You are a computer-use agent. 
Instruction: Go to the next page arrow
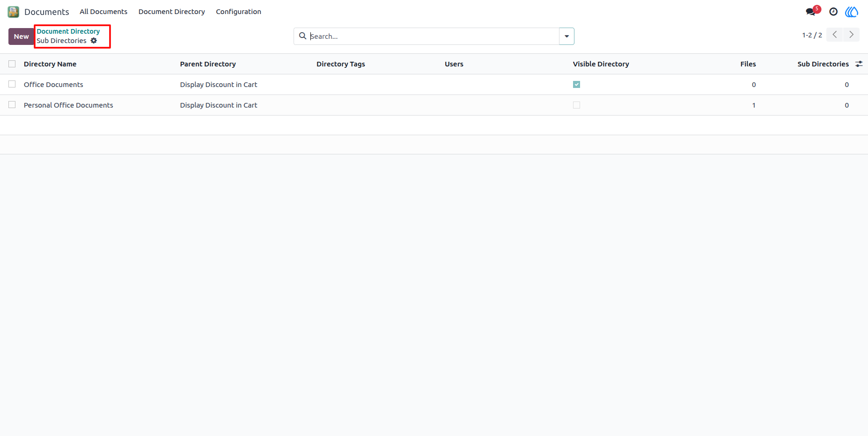click(x=851, y=35)
